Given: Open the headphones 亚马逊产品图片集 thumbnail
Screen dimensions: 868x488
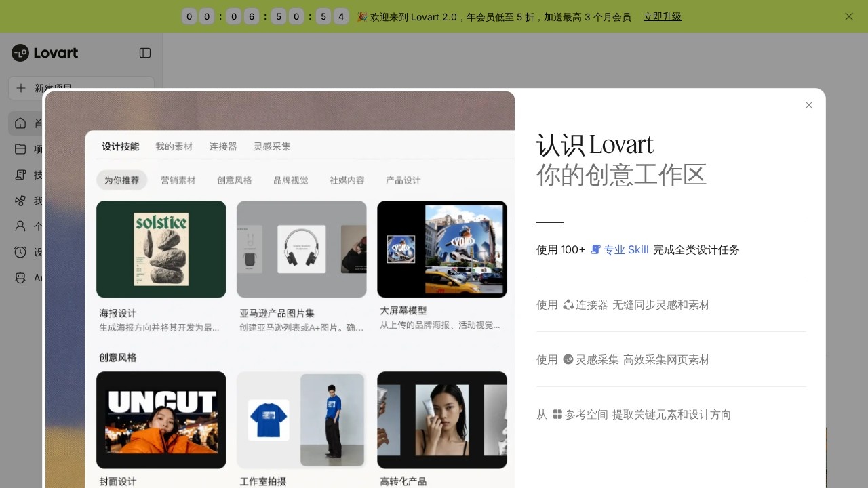Looking at the screenshot, I should tap(302, 249).
